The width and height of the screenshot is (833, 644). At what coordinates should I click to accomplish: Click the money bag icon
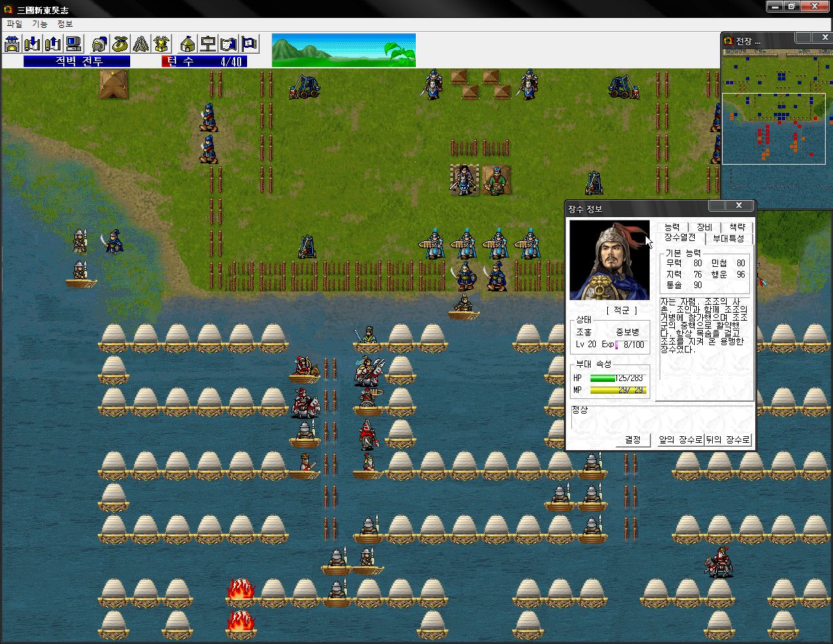tap(120, 44)
